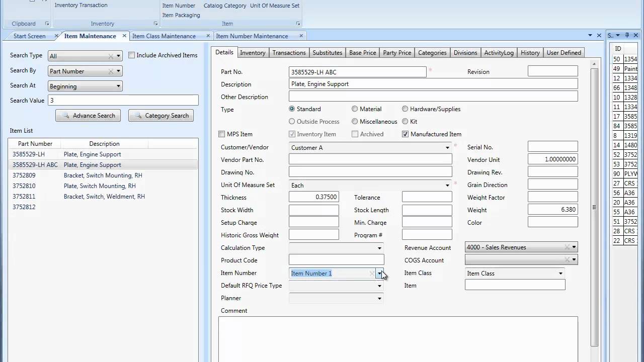Viewport: 644px width, 362px height.
Task: Open Catalog Category from the ribbon
Action: tap(225, 6)
